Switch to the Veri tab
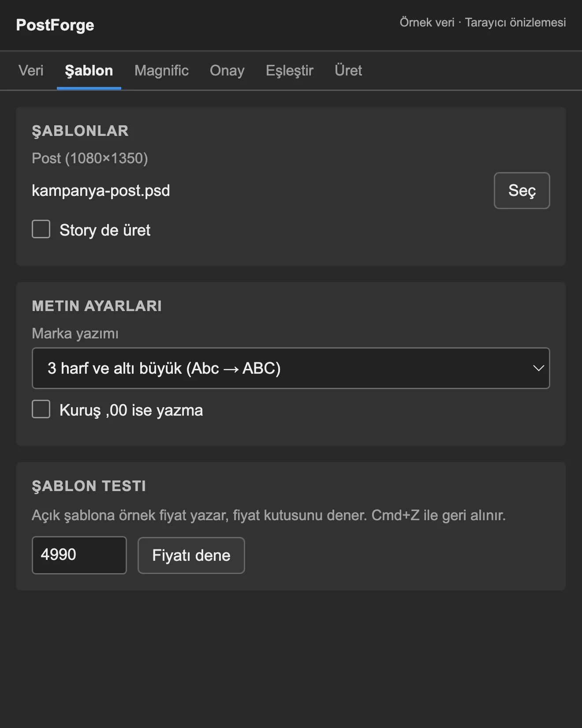Viewport: 582px width, 728px height. pos(31,71)
